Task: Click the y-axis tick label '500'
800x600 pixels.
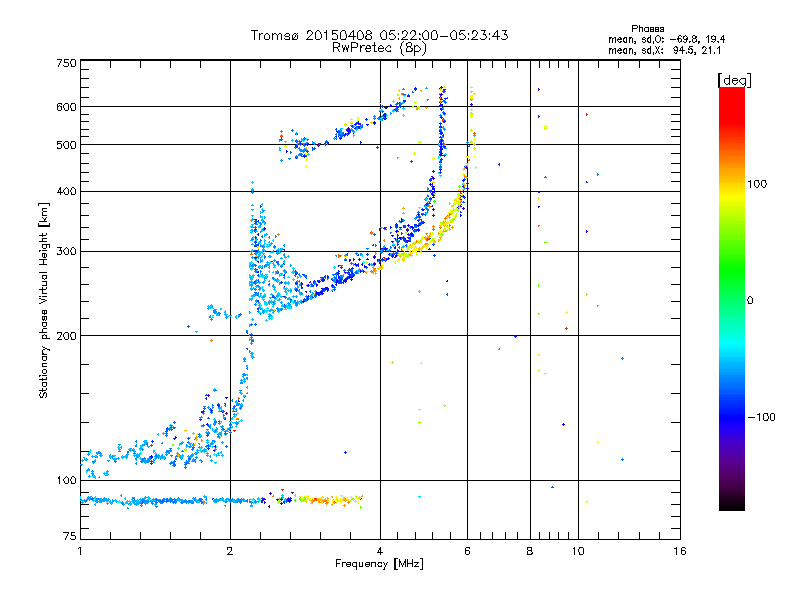Action: (x=66, y=145)
